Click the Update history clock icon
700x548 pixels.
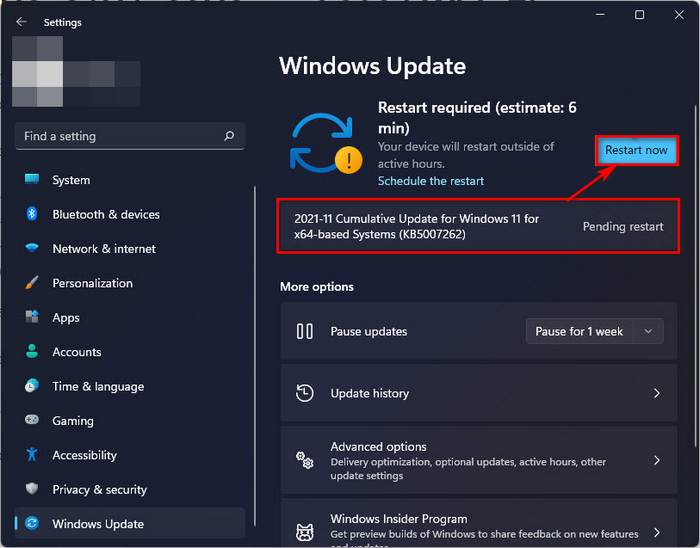304,393
